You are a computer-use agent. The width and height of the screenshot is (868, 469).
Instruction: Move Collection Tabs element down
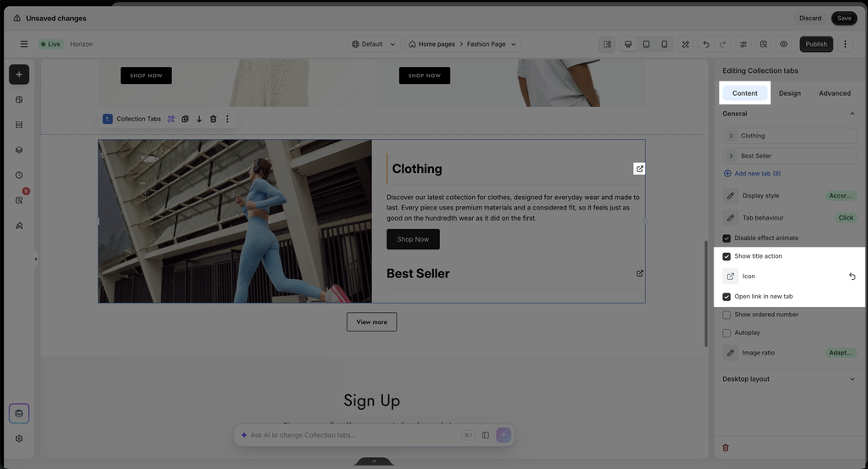coord(199,119)
